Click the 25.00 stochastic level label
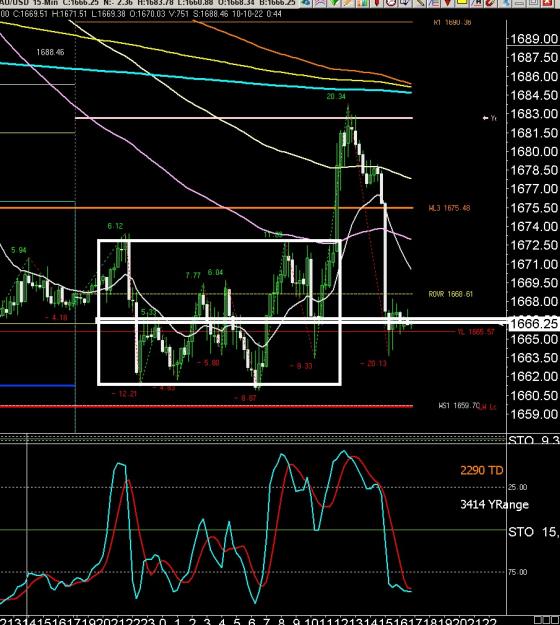 point(517,487)
